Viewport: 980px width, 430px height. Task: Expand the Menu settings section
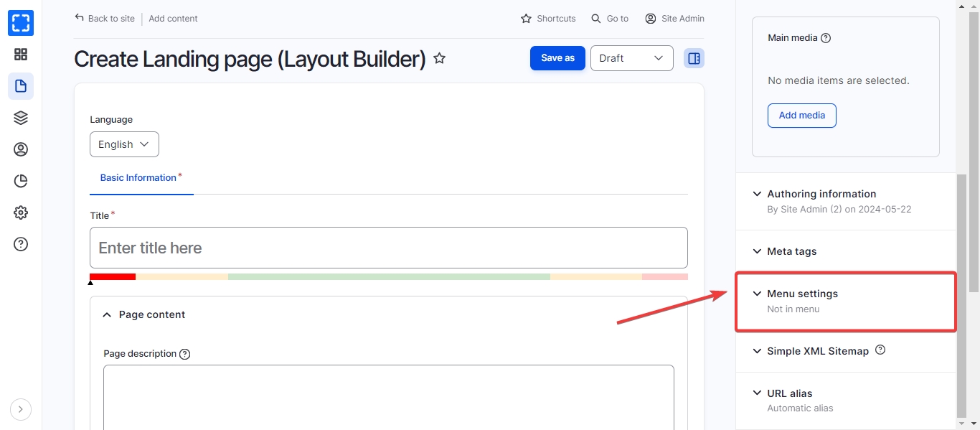click(802, 294)
